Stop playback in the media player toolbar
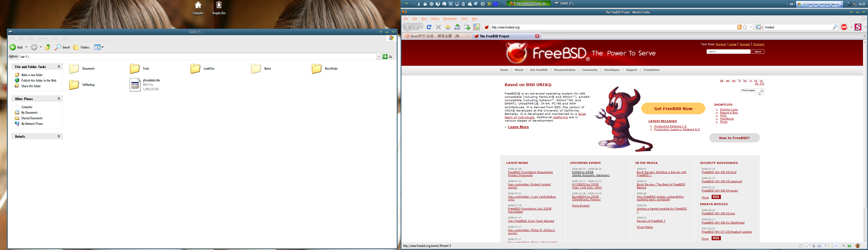Screen dimensions: 868x250 [x=816, y=4]
